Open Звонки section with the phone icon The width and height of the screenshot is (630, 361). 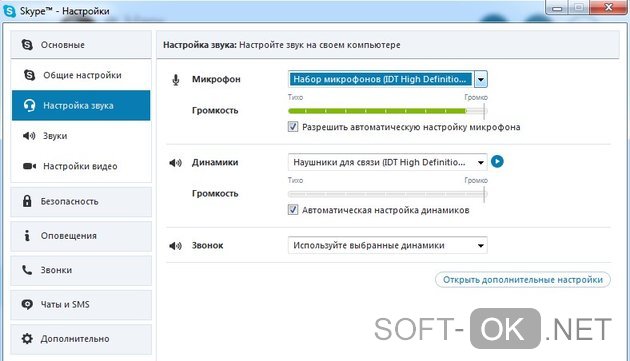click(81, 270)
